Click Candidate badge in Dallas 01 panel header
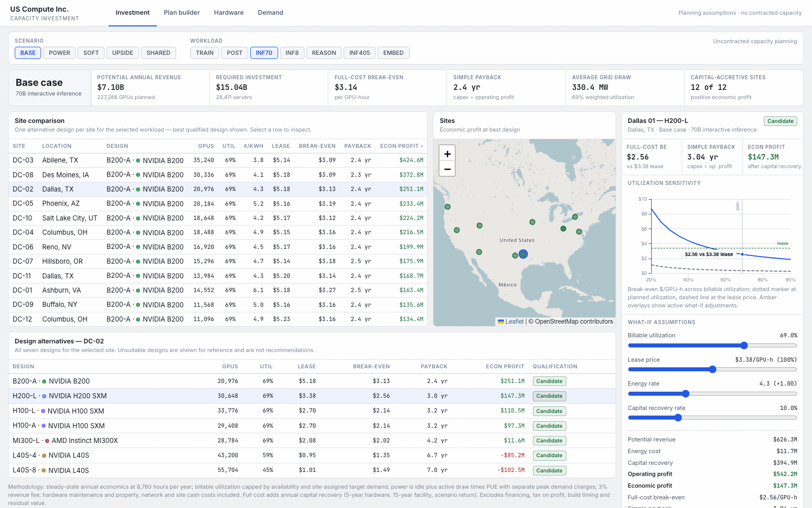The height and width of the screenshot is (508, 812). click(x=781, y=121)
